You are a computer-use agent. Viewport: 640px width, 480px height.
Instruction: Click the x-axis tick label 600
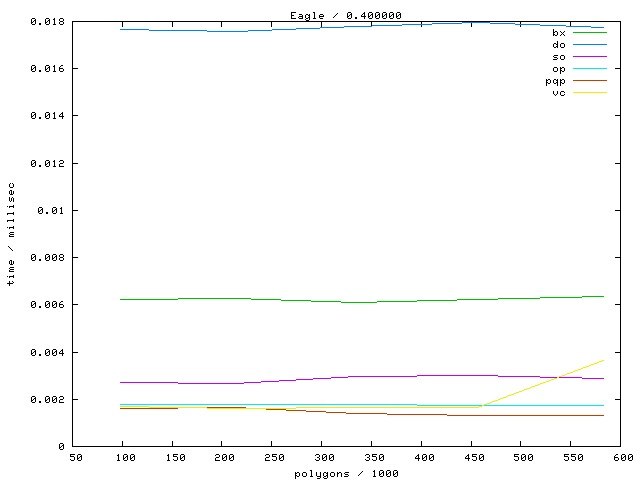click(x=621, y=458)
